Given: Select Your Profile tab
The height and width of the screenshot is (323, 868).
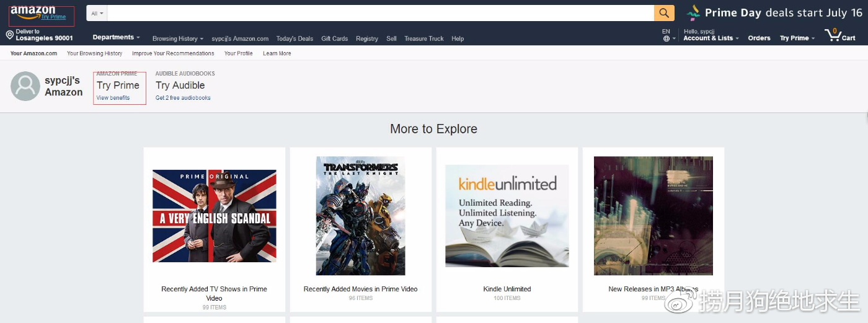Looking at the screenshot, I should [x=239, y=53].
